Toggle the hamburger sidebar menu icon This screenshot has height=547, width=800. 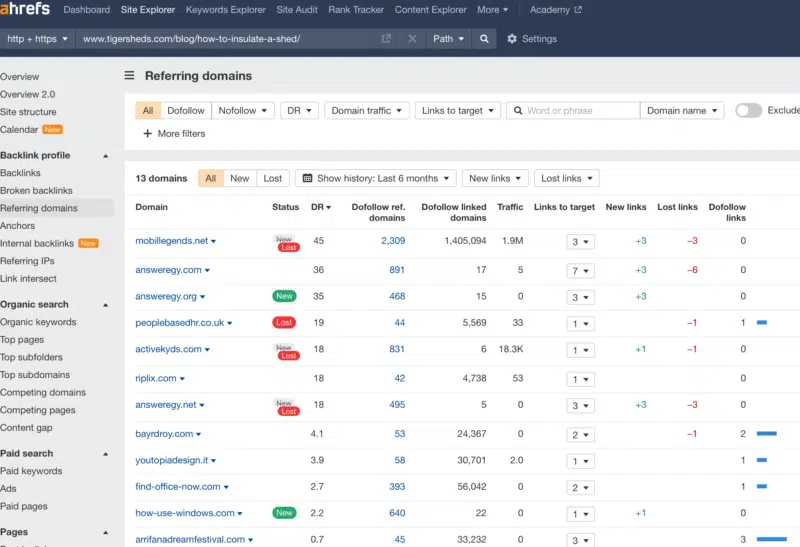point(129,76)
